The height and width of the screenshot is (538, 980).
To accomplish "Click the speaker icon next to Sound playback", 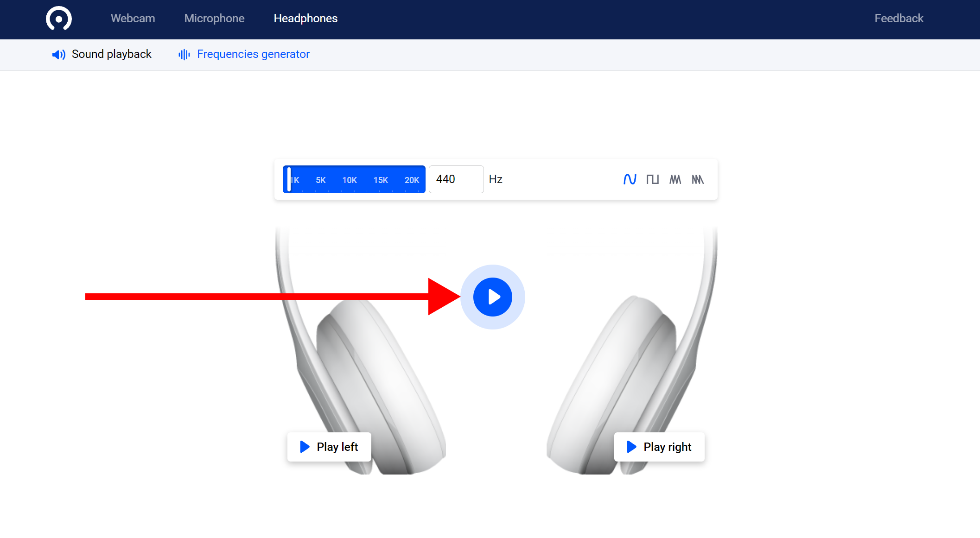I will [x=58, y=54].
